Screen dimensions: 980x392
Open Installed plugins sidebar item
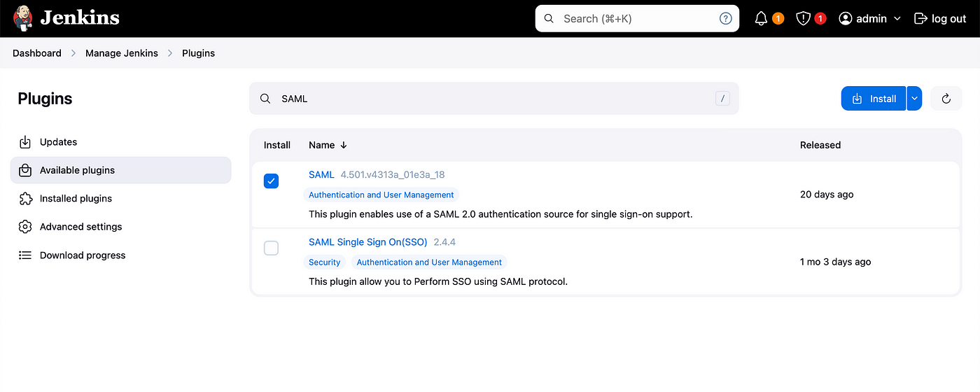pos(120,199)
